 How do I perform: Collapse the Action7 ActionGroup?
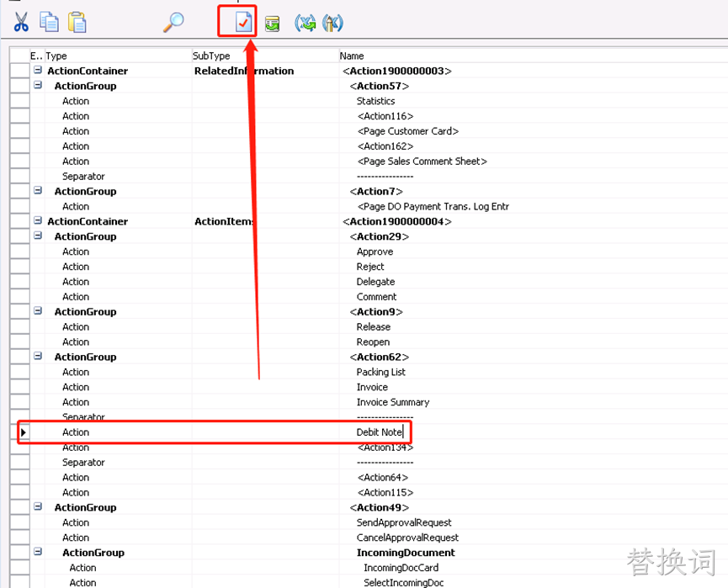point(38,191)
